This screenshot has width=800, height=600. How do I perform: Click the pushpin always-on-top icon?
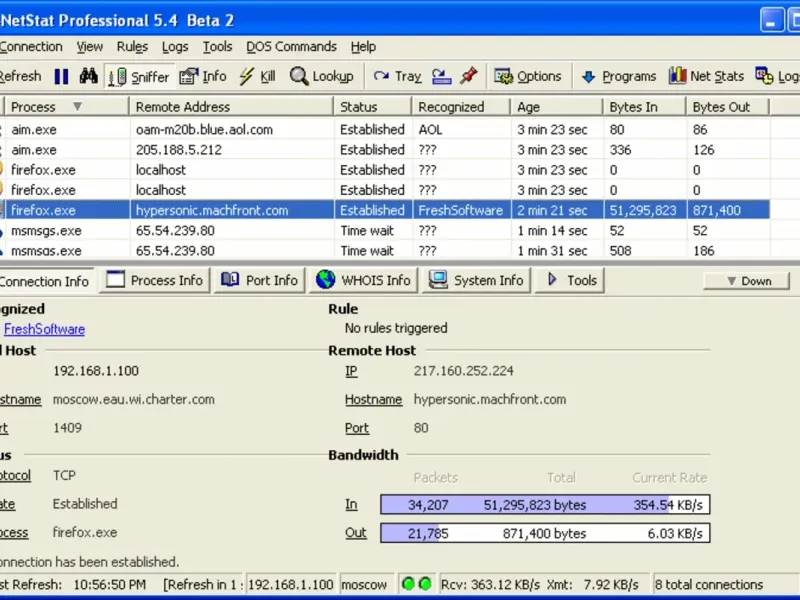click(x=469, y=77)
